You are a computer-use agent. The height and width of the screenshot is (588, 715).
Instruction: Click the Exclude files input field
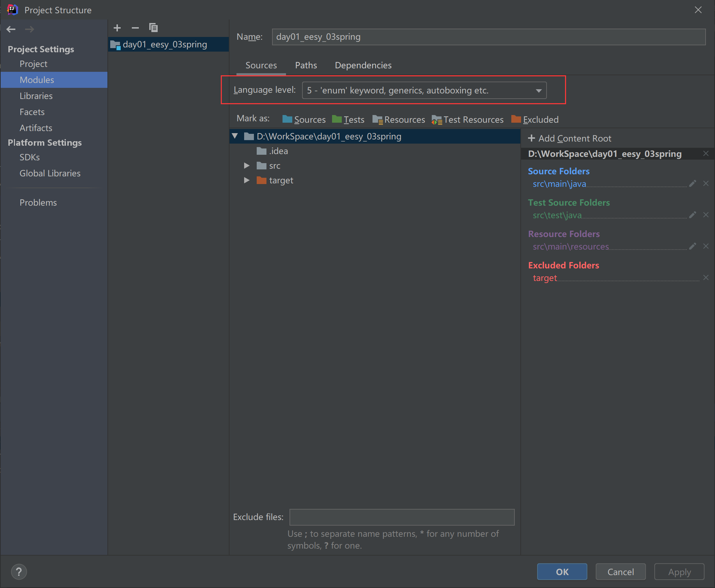coord(402,517)
